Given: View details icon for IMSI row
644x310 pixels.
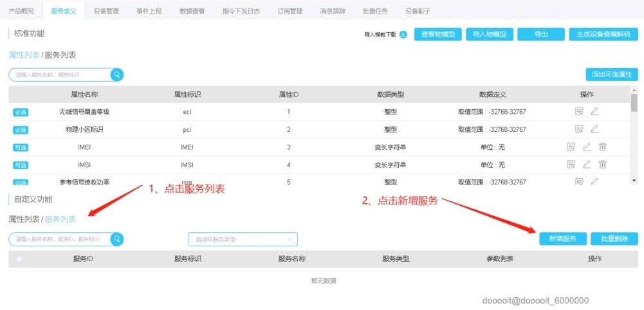Looking at the screenshot, I should [x=571, y=165].
